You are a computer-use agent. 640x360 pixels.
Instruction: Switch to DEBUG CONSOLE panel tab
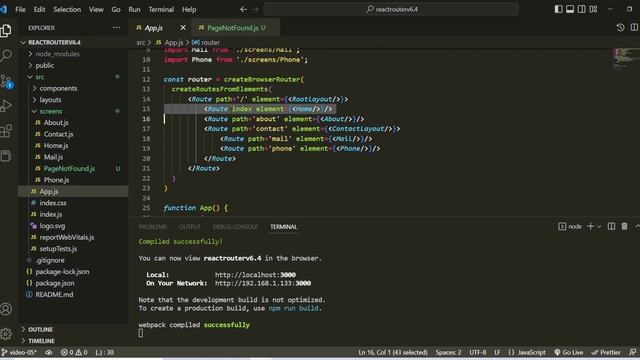[236, 227]
